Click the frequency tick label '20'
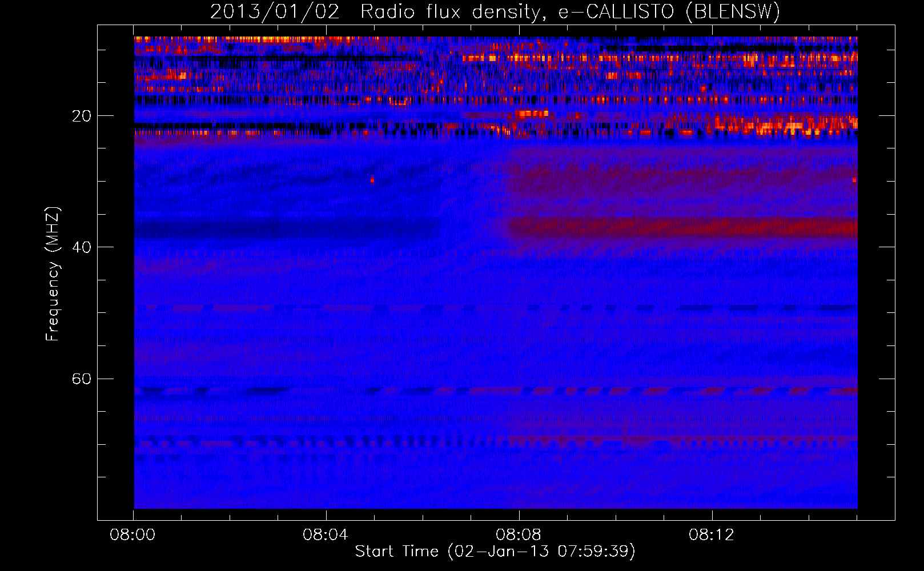The height and width of the screenshot is (571, 924). (82, 116)
